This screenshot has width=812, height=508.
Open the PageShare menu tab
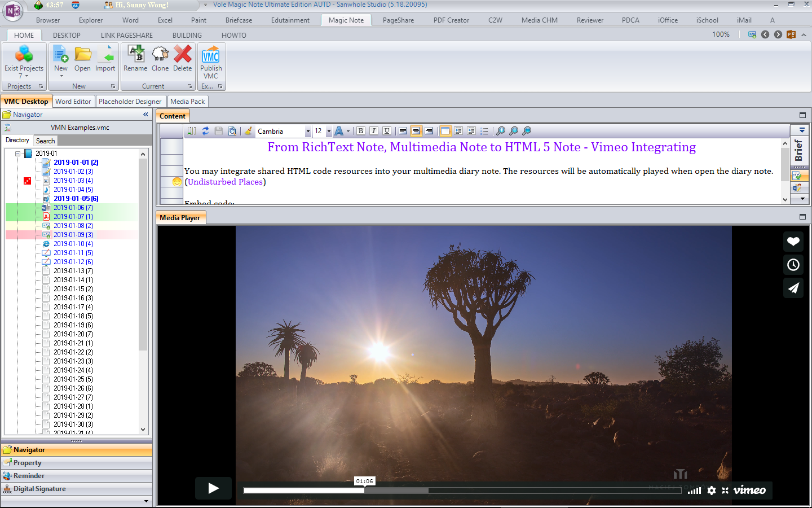398,20
